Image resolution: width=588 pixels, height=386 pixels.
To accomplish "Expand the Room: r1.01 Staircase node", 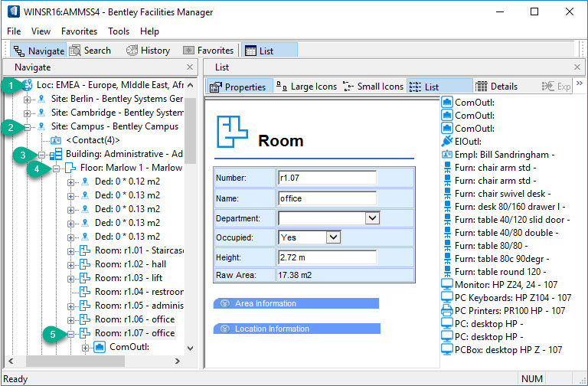I will [x=70, y=251].
